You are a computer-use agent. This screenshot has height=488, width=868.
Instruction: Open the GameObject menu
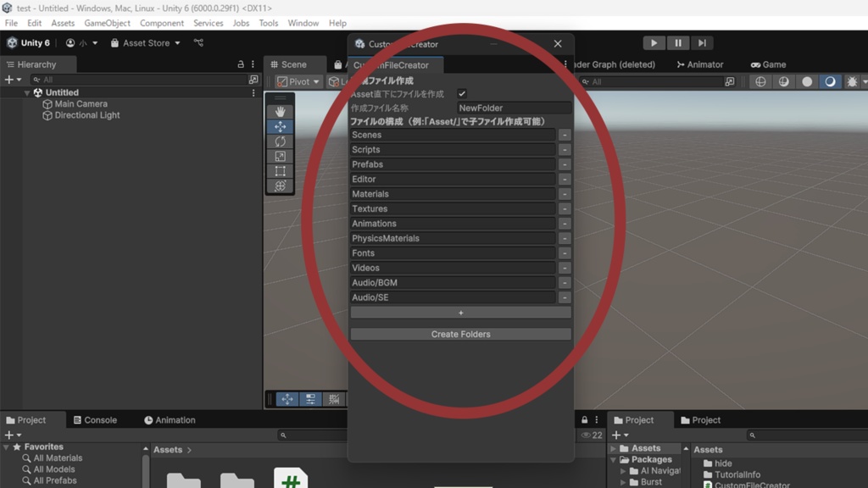tap(108, 23)
